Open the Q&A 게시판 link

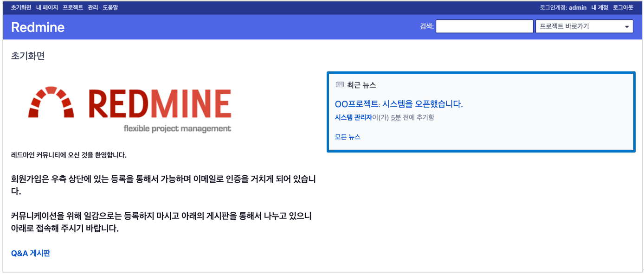pos(31,253)
